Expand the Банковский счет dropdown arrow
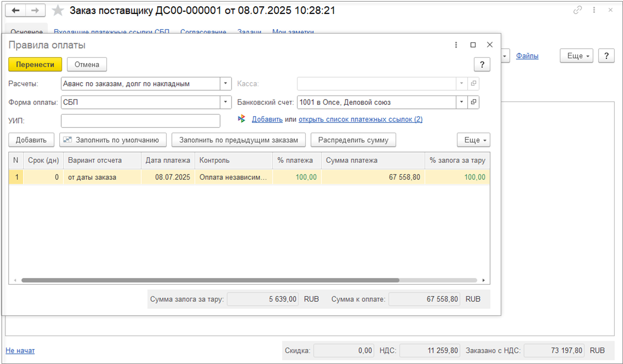 tap(462, 102)
